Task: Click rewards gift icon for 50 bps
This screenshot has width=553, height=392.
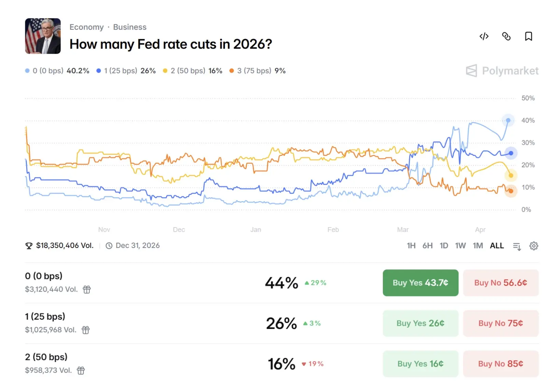Action: (x=81, y=370)
